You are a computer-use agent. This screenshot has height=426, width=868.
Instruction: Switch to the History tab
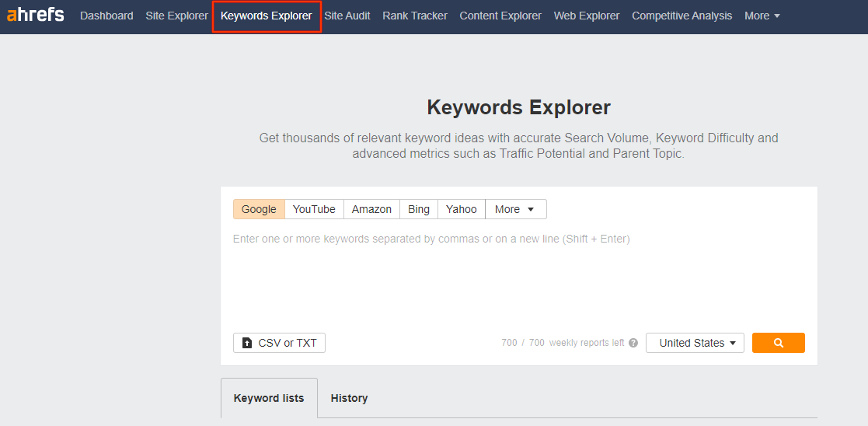coord(349,398)
